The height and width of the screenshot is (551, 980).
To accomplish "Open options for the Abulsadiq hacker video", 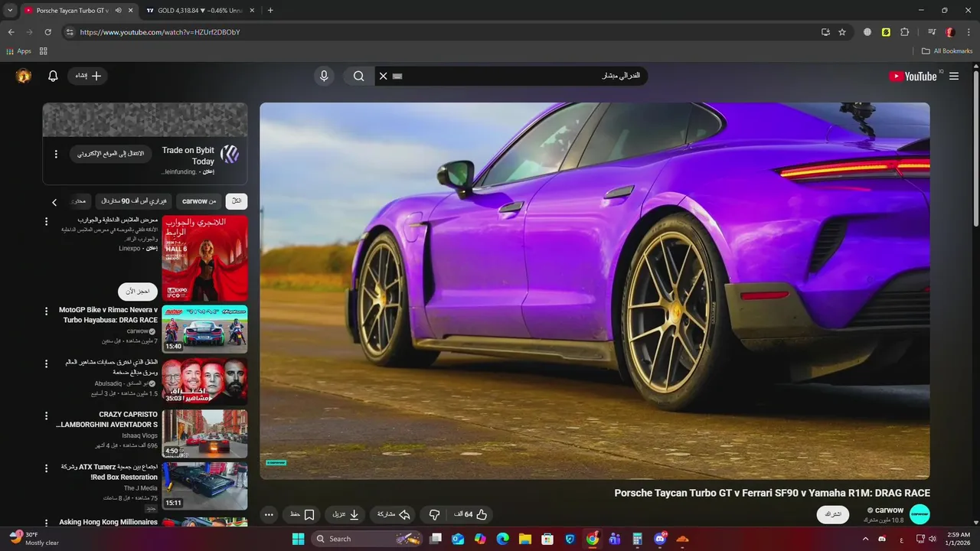I will pyautogui.click(x=46, y=364).
